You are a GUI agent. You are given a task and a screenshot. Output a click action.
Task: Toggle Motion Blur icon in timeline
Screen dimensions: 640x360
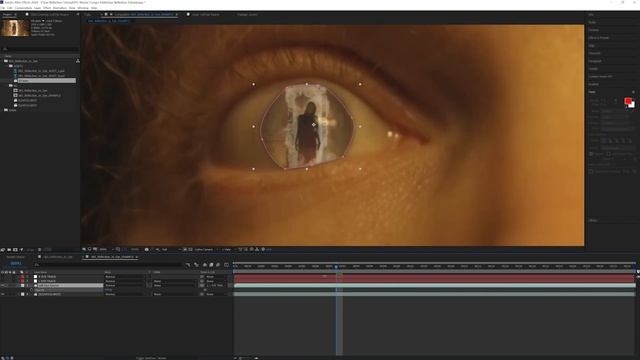click(x=218, y=265)
